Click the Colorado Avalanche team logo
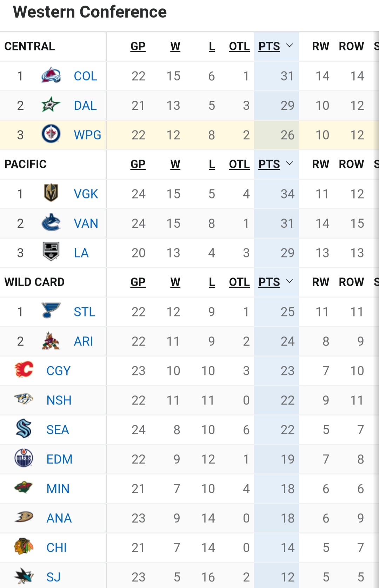 coord(51,75)
